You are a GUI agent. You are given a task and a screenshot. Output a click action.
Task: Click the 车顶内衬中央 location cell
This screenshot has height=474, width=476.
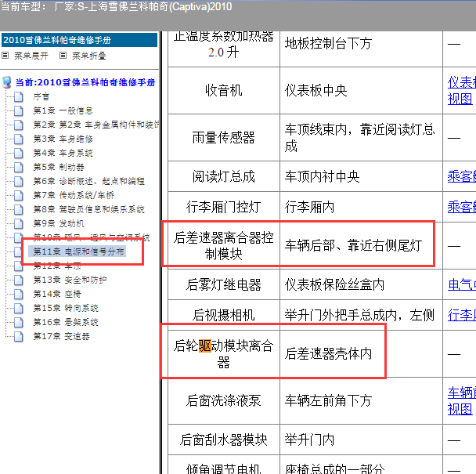tap(361, 176)
